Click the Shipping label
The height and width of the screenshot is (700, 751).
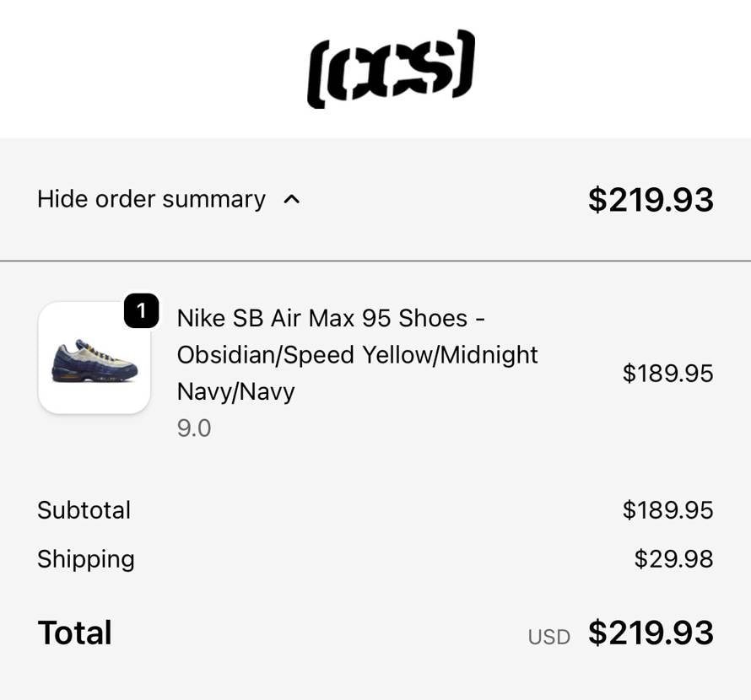pos(85,559)
